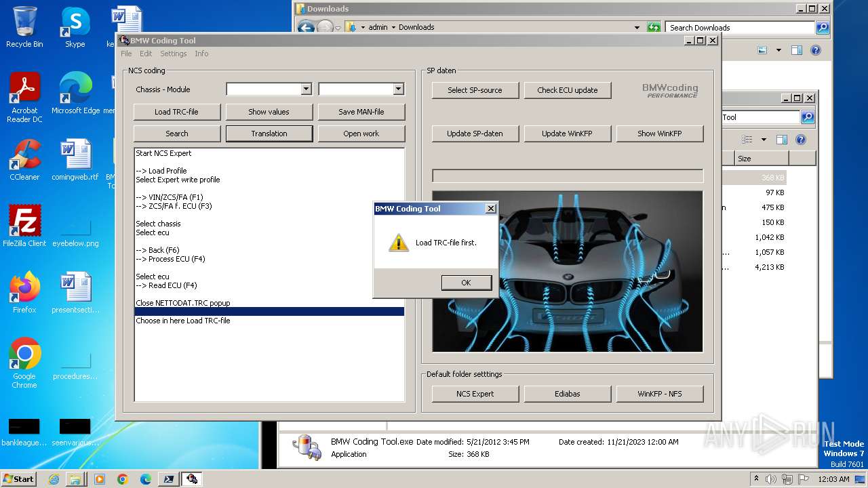Viewport: 868px width, 488px height.
Task: Open Internet Explorer from taskbar
Action: [x=54, y=479]
